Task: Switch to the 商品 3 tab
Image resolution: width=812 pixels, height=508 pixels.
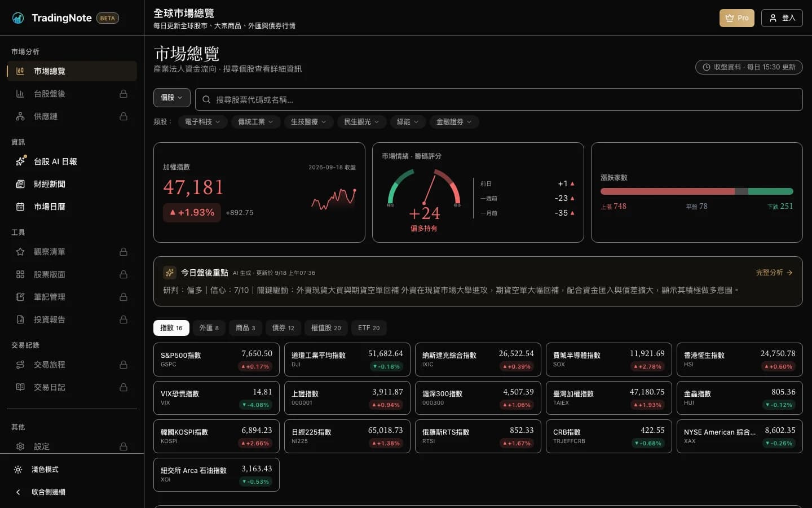Action: 246,328
